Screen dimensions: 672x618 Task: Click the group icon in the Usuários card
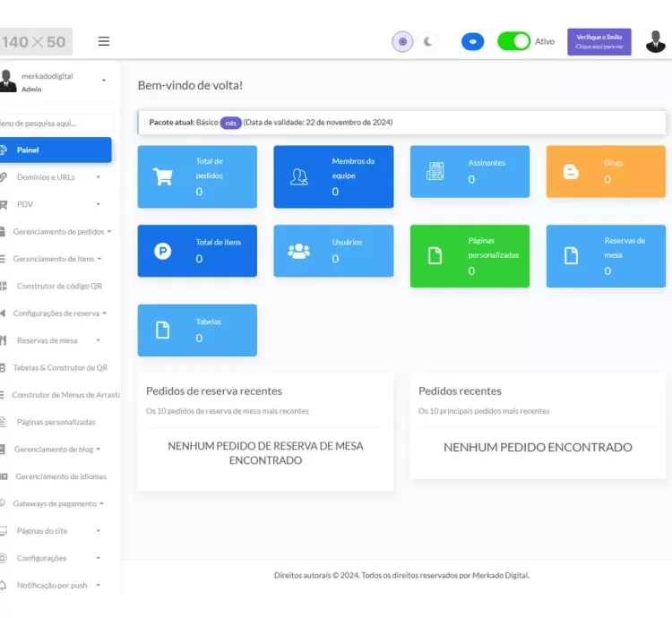tap(298, 251)
